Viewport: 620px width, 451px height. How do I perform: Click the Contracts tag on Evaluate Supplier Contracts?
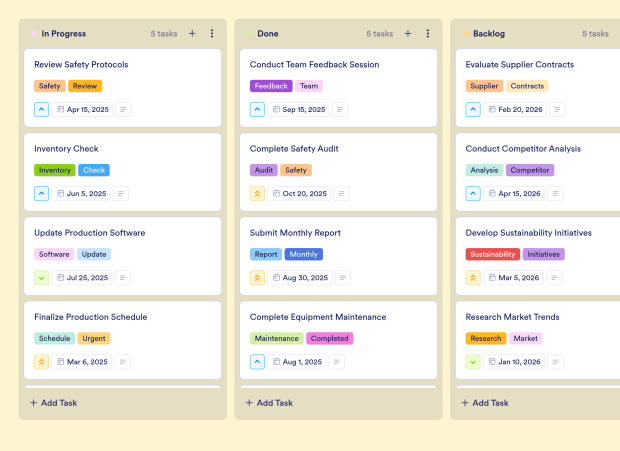(x=527, y=86)
